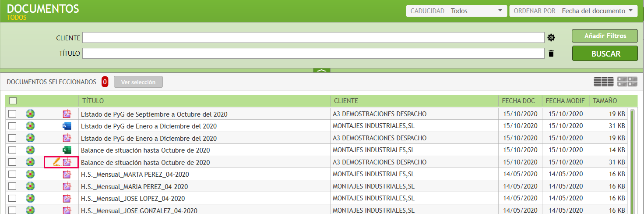Open the Word icon of the MONTAJES Listado PyG row
644x214 pixels.
[67, 126]
